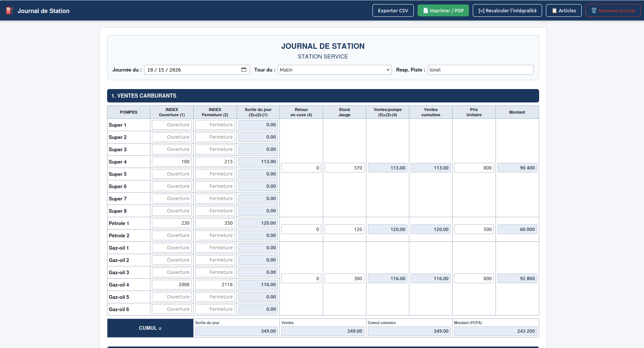
Task: Click Gaz-oil 2 Ouverture index field
Action: coord(172,260)
